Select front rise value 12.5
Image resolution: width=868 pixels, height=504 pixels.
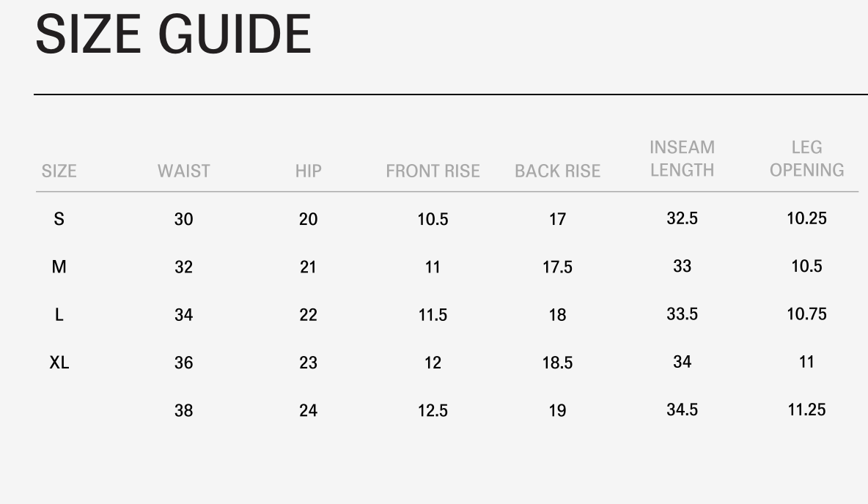pos(433,410)
